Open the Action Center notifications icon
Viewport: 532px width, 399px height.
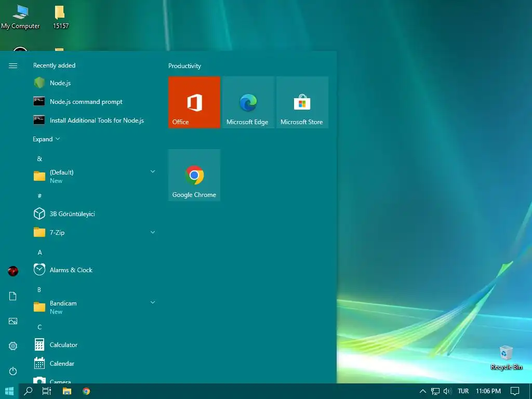tap(515, 391)
